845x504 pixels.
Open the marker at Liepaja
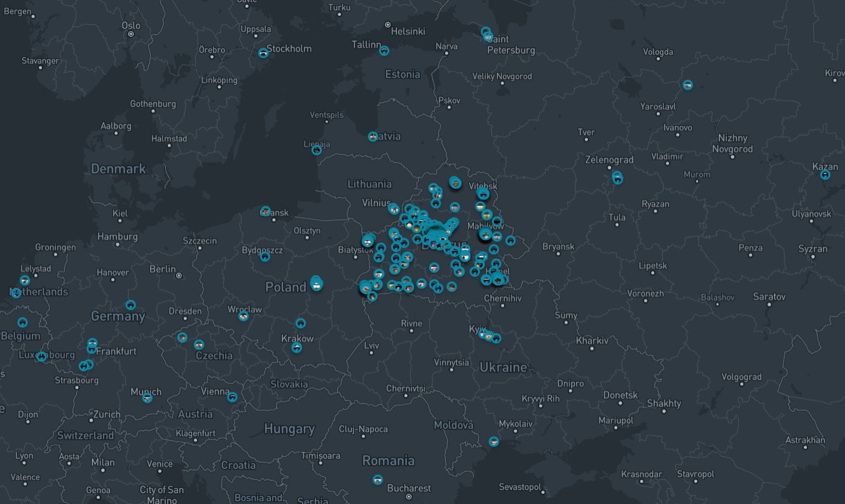(317, 150)
